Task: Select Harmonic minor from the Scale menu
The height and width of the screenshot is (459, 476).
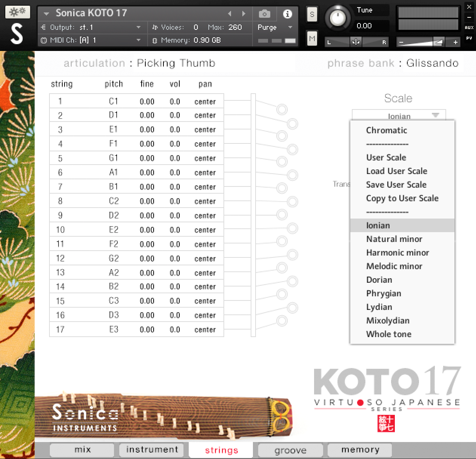Action: coord(397,253)
